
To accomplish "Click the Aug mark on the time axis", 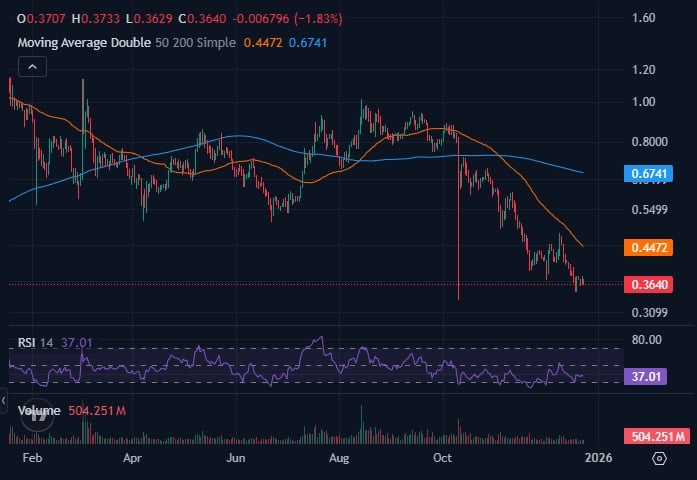I will [x=338, y=458].
